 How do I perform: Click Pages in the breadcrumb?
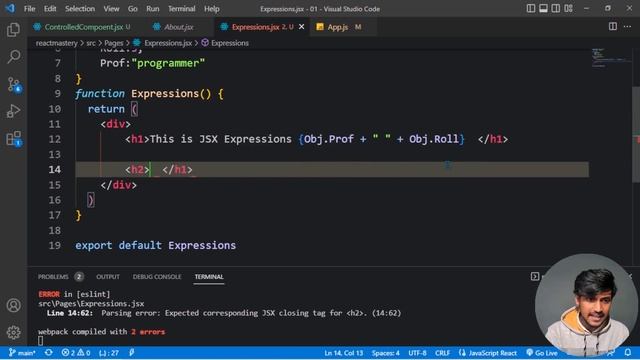tap(113, 43)
